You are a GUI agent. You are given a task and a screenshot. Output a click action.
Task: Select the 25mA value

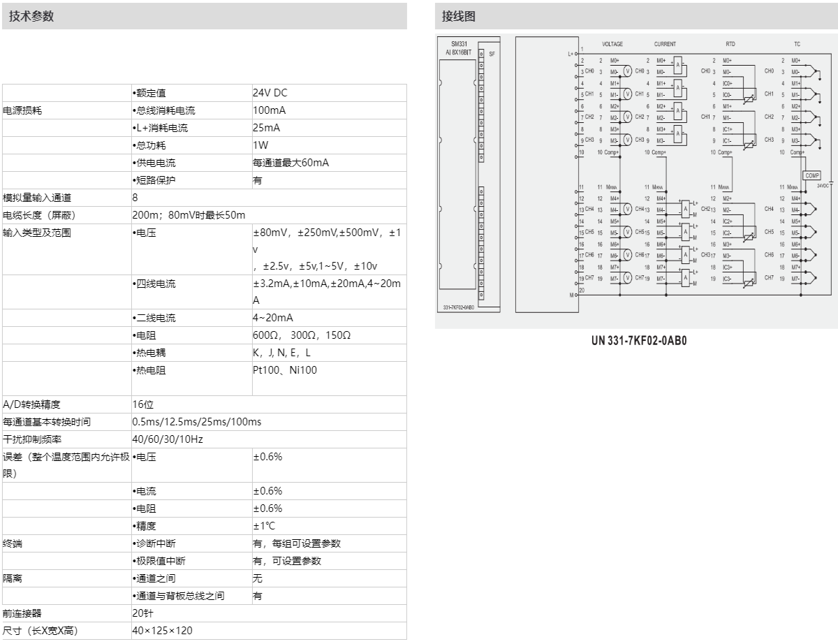click(266, 128)
